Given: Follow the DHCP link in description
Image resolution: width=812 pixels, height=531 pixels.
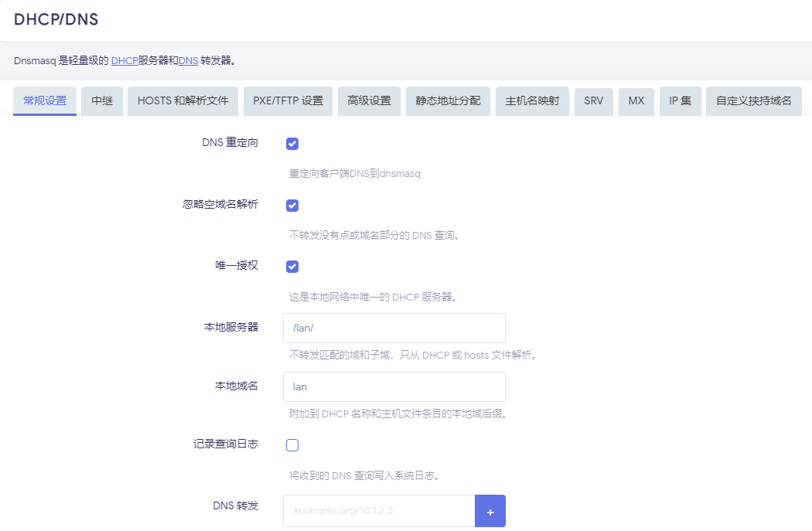Looking at the screenshot, I should point(125,60).
